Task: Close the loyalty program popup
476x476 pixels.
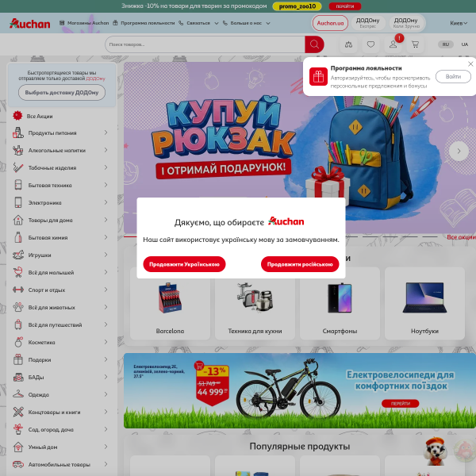Action: [470, 63]
